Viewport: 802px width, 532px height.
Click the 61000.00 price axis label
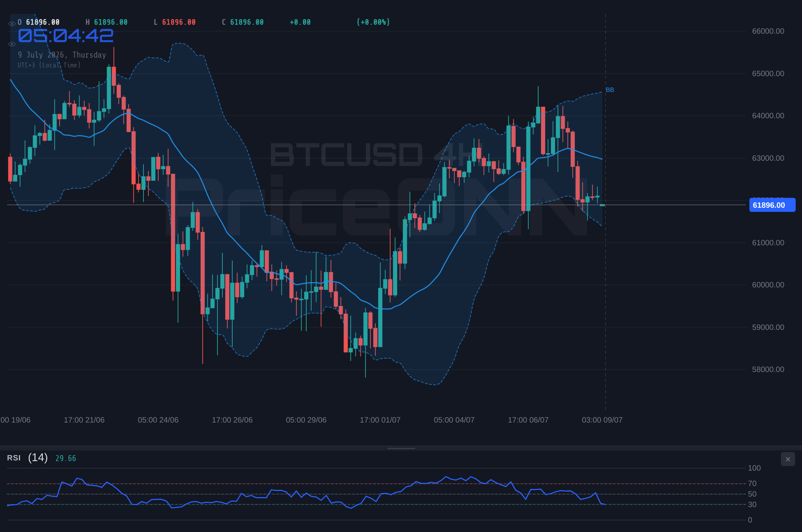pyautogui.click(x=768, y=243)
